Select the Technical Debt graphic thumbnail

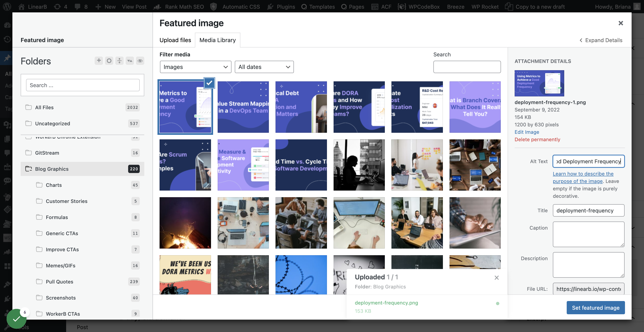pyautogui.click(x=301, y=107)
